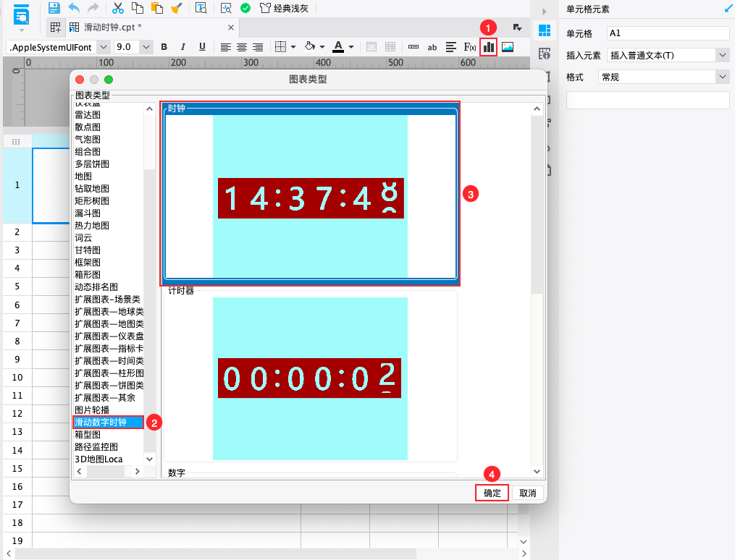The image size is (735, 560).
Task: Undo the last action
Action: [x=74, y=8]
